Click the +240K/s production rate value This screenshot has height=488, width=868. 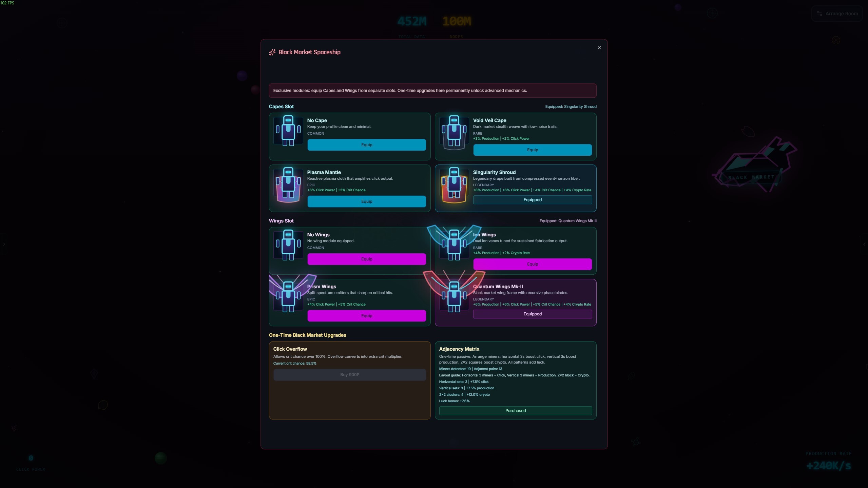(828, 466)
